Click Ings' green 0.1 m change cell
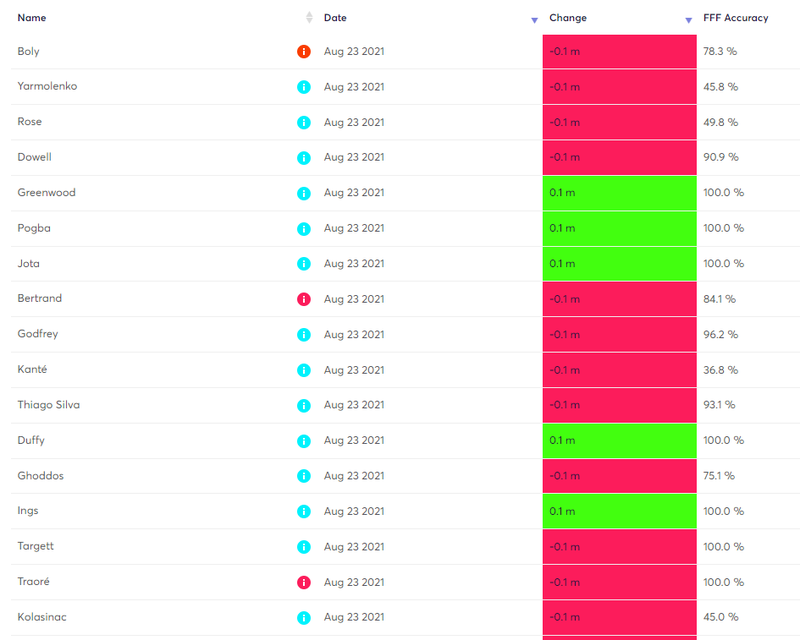The width and height of the screenshot is (800, 640). [x=619, y=511]
